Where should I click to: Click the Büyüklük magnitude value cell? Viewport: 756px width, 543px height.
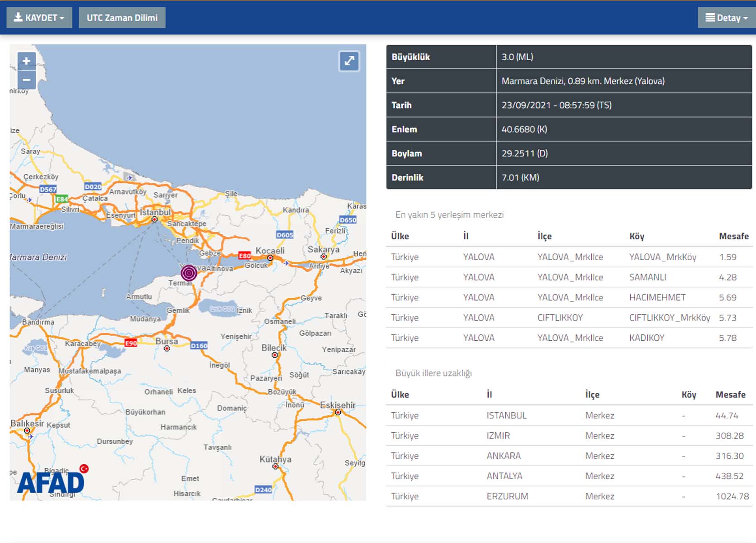pos(623,57)
